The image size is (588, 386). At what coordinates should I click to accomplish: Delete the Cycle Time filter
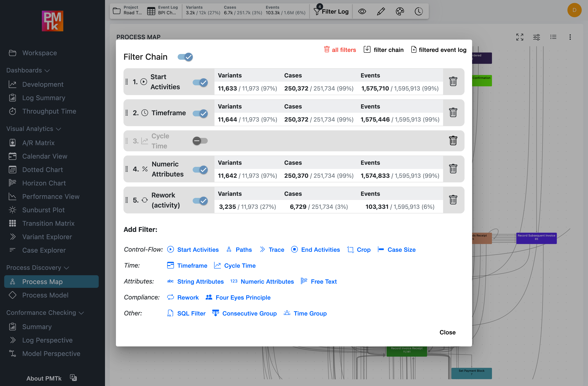coord(453,140)
